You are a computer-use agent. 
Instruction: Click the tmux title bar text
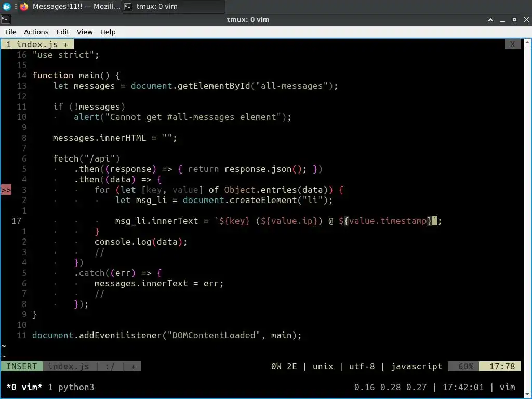pyautogui.click(x=248, y=20)
